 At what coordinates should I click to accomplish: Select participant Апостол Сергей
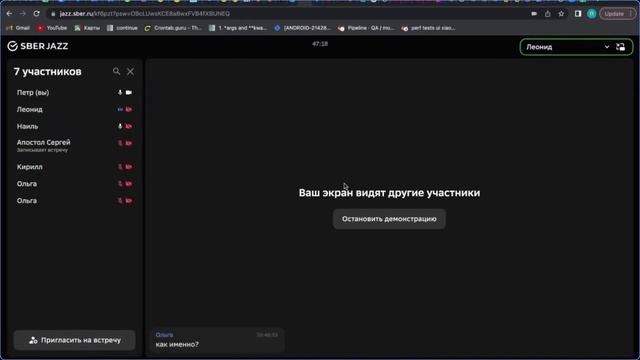[x=75, y=145]
